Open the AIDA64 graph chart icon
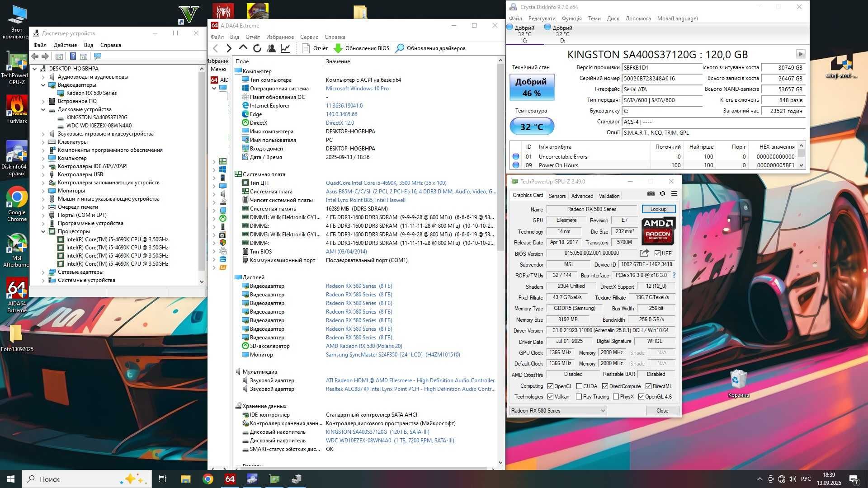868x488 pixels. 285,48
